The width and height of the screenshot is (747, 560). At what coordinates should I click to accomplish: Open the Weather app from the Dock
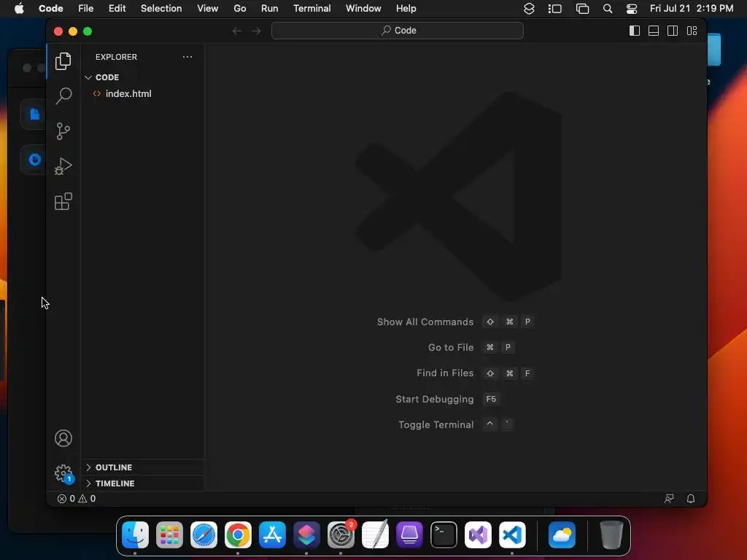click(562, 534)
